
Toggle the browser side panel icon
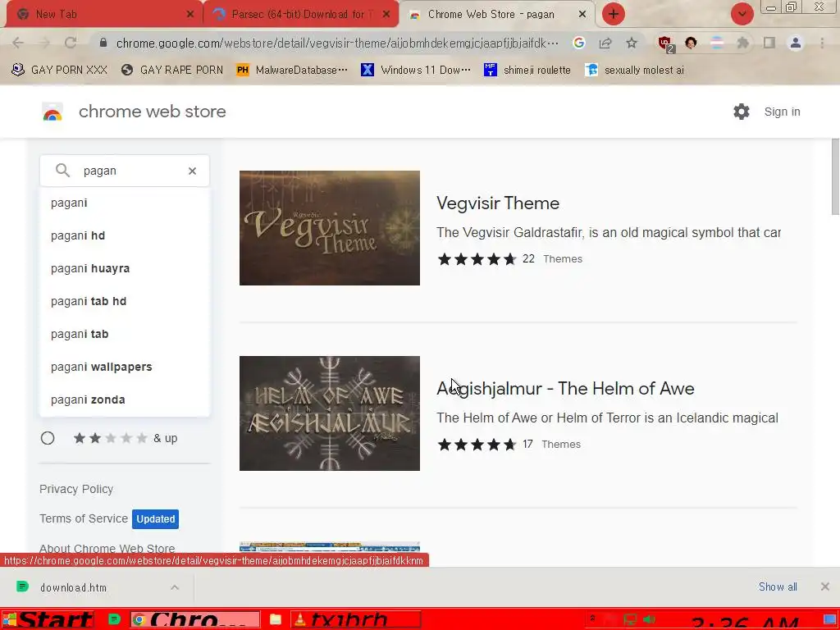(769, 43)
